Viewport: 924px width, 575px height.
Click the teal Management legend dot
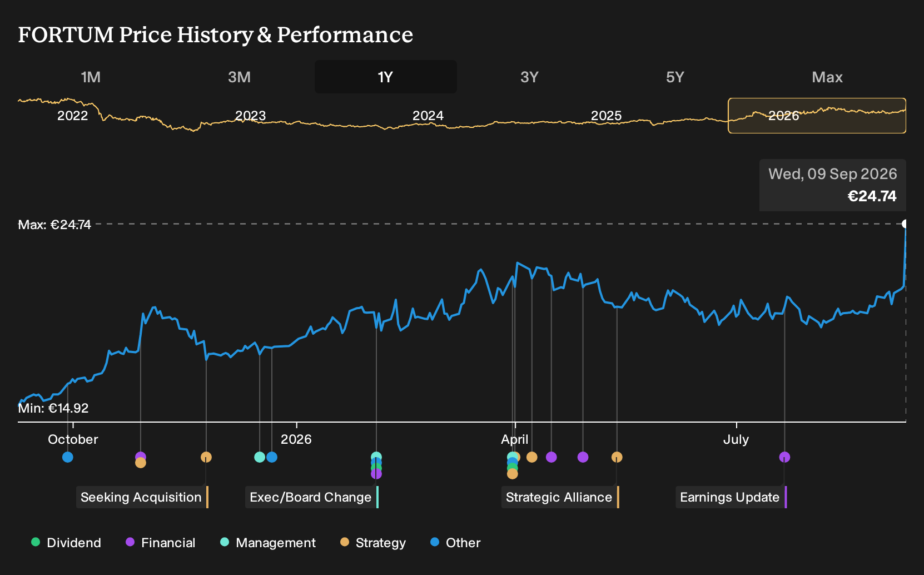coord(225,542)
